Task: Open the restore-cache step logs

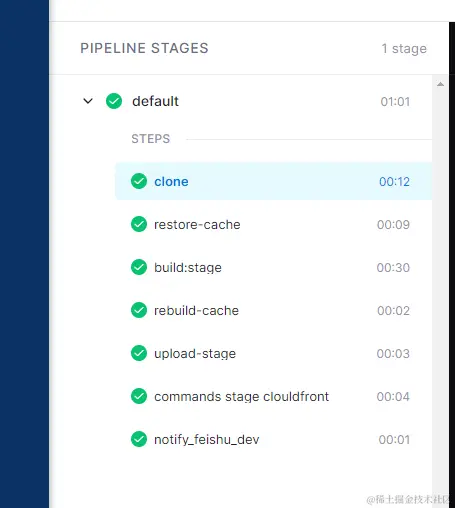Action: (x=273, y=224)
